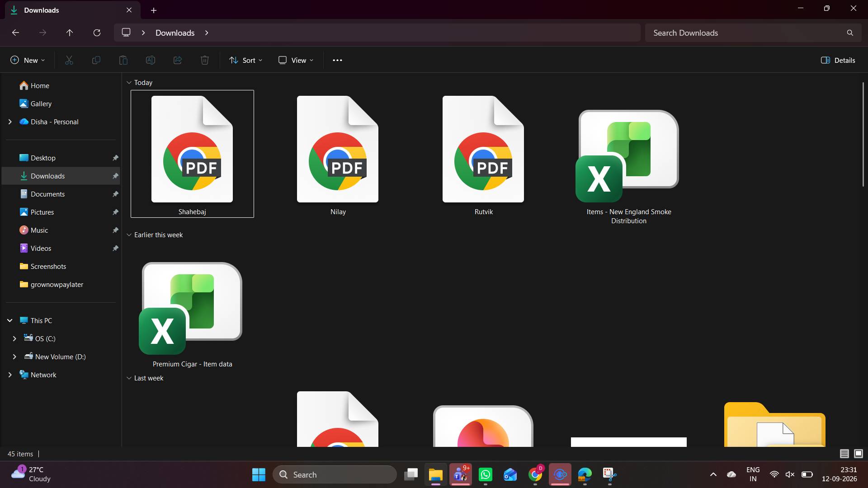Open WhatsApp from the taskbar
Image resolution: width=868 pixels, height=488 pixels.
486,474
